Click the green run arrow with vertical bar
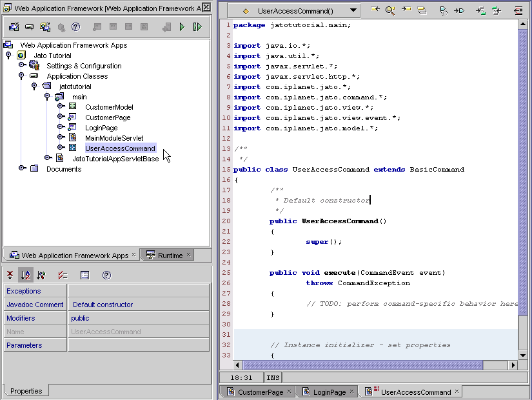This screenshot has height=400, width=532. coord(197,27)
